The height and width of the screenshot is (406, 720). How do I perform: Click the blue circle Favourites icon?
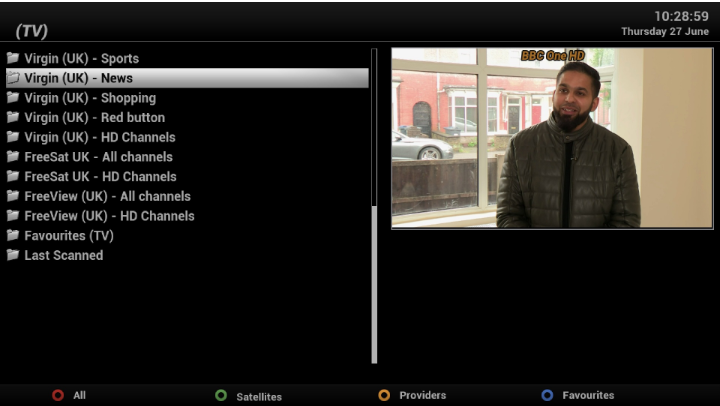547,395
